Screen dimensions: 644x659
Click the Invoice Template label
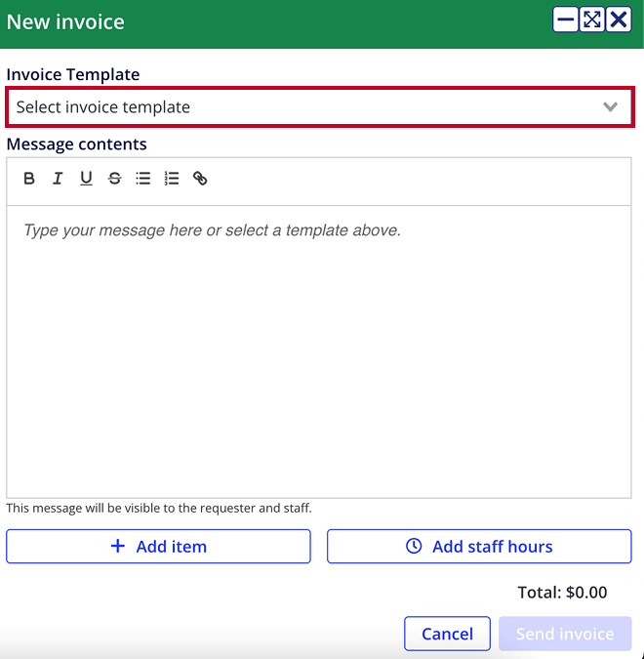point(73,74)
